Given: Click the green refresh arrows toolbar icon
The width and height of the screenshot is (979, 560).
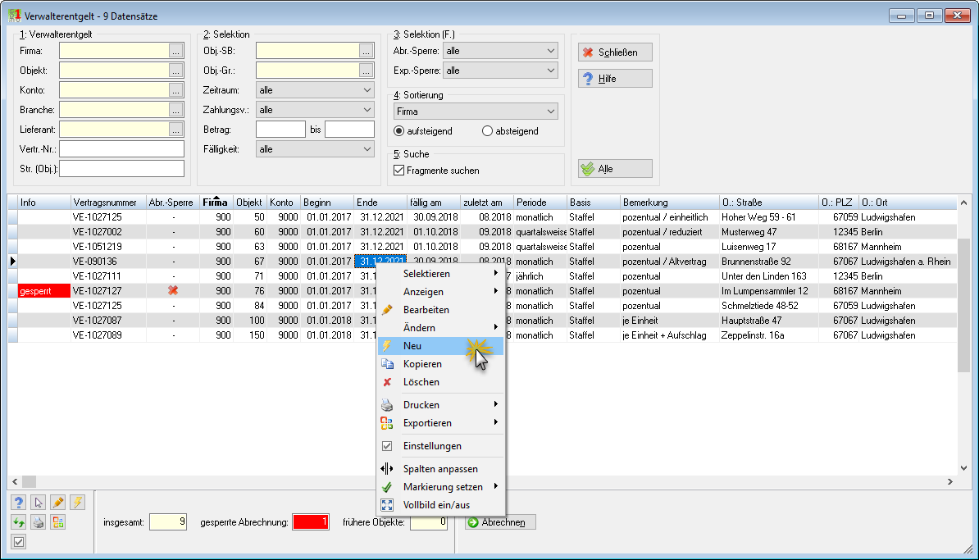Looking at the screenshot, I should [19, 522].
